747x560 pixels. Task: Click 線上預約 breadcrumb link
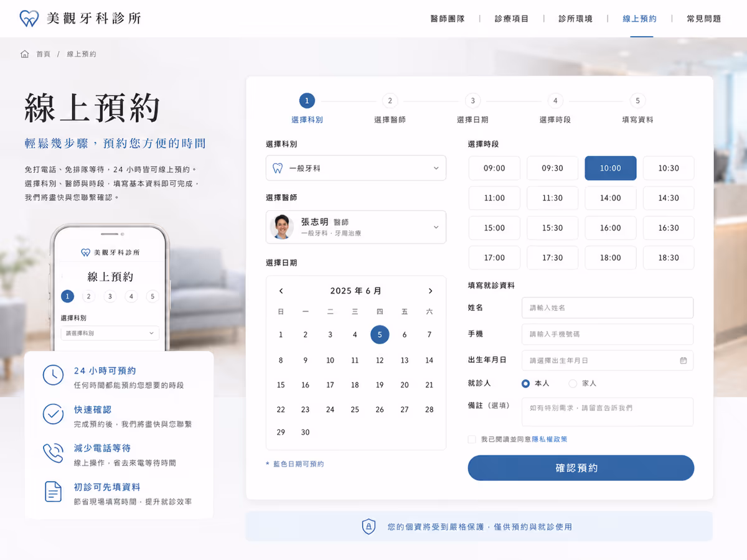click(82, 54)
